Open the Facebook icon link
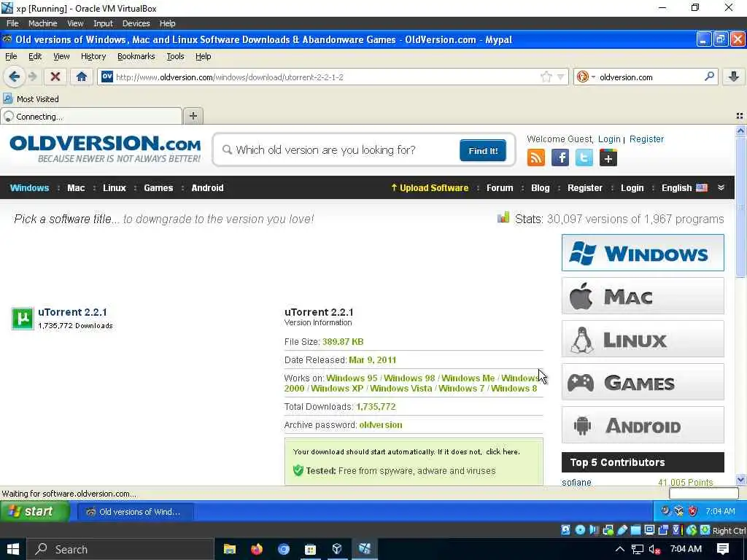 pyautogui.click(x=560, y=157)
